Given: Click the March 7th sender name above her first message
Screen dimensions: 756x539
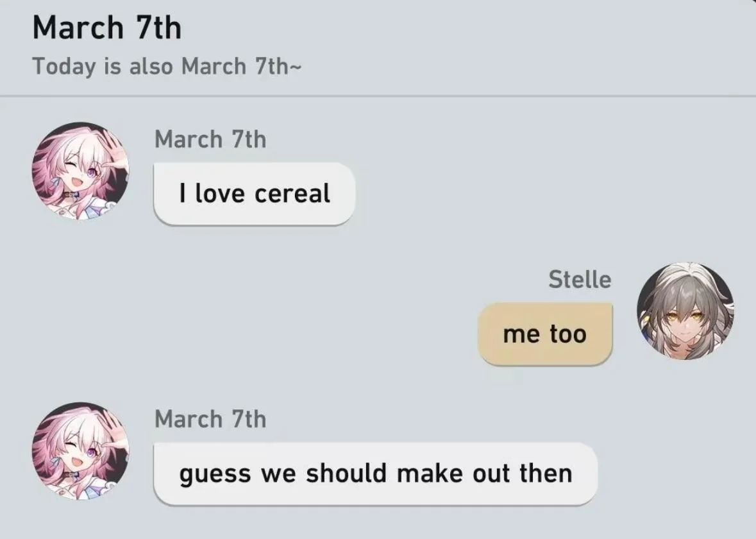Looking at the screenshot, I should click(x=210, y=139).
